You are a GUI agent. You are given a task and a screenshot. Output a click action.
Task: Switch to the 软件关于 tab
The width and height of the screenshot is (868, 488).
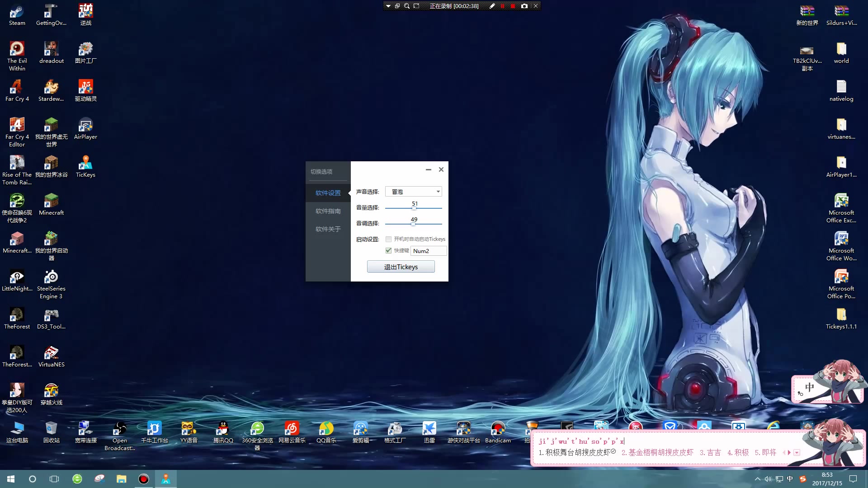tap(328, 229)
